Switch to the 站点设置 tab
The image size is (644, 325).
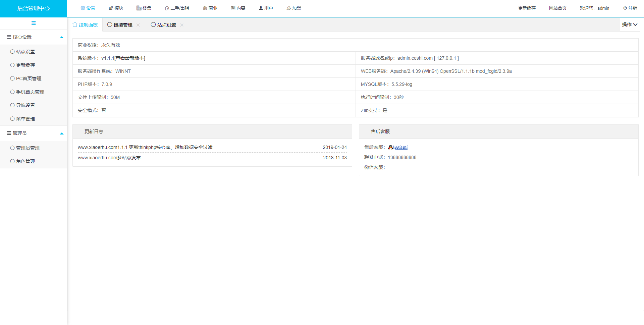pyautogui.click(x=166, y=25)
